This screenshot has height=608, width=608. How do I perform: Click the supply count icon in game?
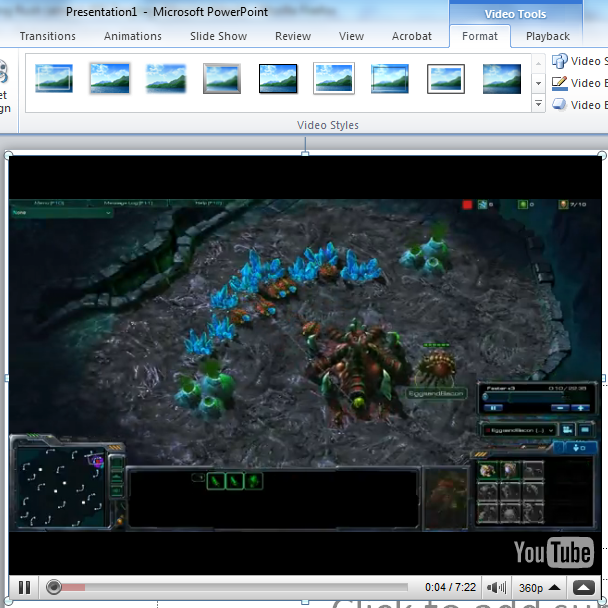coord(563,204)
